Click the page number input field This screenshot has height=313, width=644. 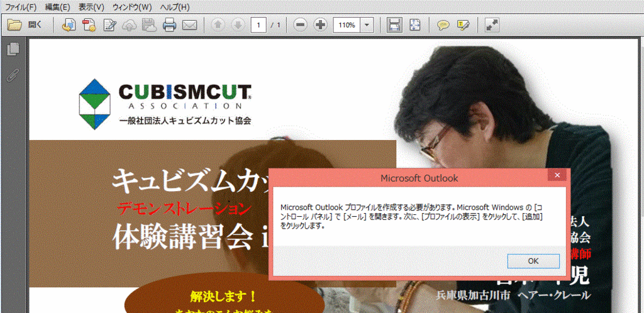258,25
